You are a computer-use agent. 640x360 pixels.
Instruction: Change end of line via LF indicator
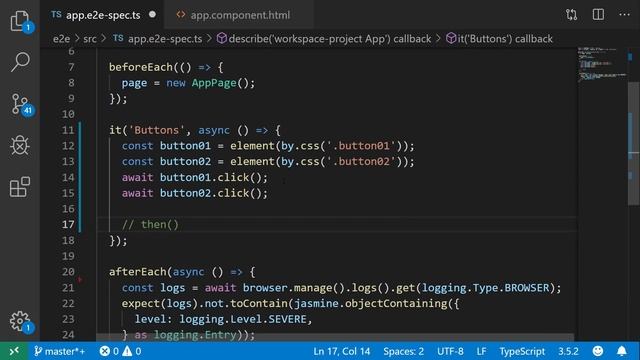(481, 351)
